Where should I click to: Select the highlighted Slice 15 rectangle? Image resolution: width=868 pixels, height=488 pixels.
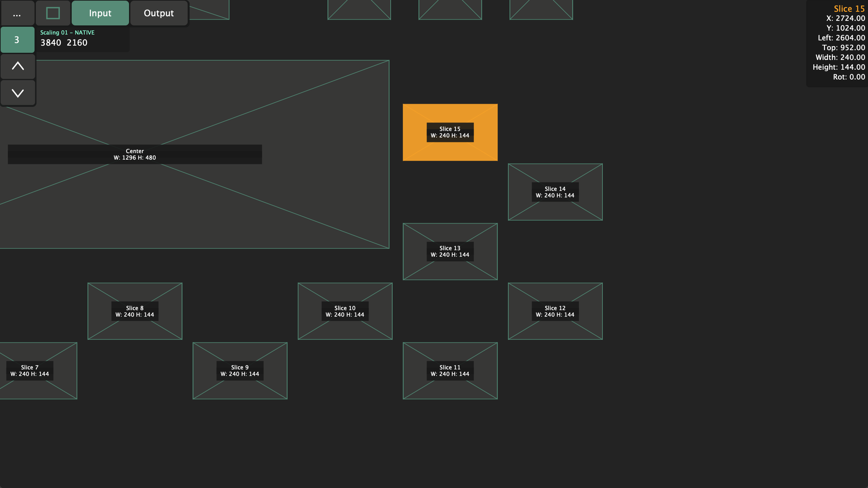pyautogui.click(x=450, y=132)
